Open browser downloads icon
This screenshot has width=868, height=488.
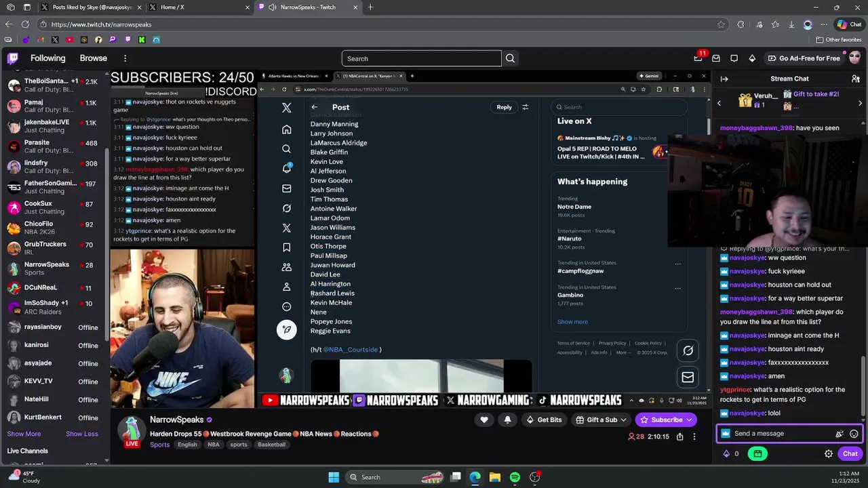point(791,24)
